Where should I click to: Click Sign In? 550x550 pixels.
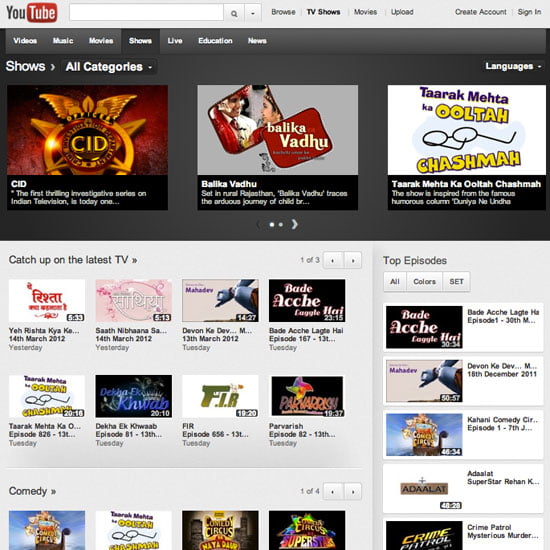(x=529, y=12)
